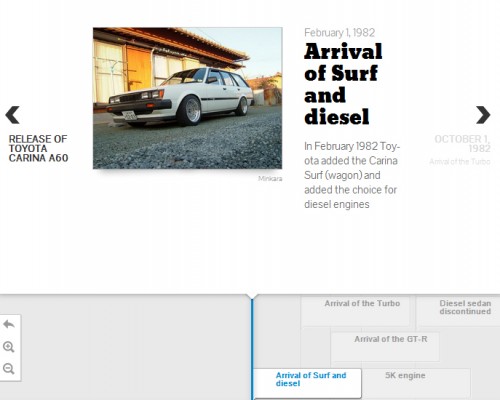Viewport: 500px width, 400px height.
Task: Click the slide description paragraph about Carina Surf
Action: click(352, 175)
